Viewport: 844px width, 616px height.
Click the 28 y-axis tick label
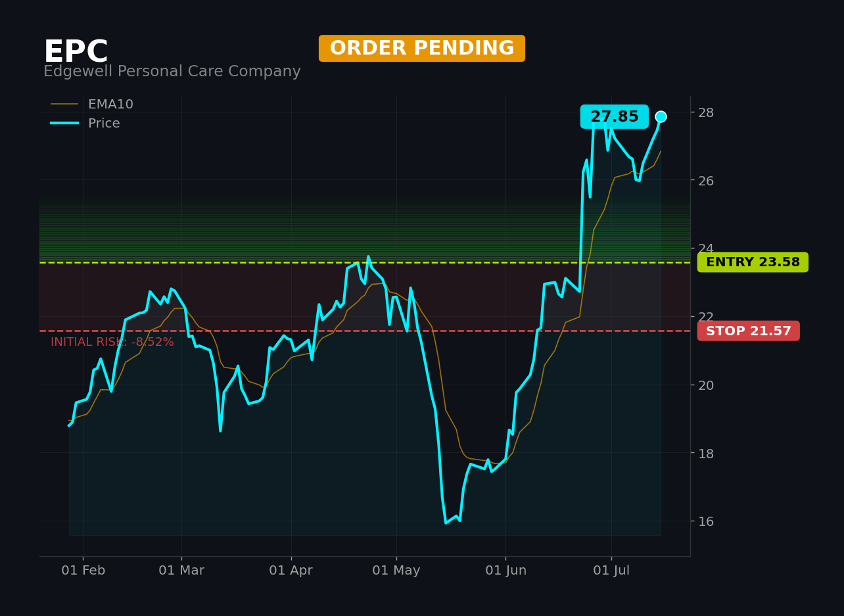[706, 112]
